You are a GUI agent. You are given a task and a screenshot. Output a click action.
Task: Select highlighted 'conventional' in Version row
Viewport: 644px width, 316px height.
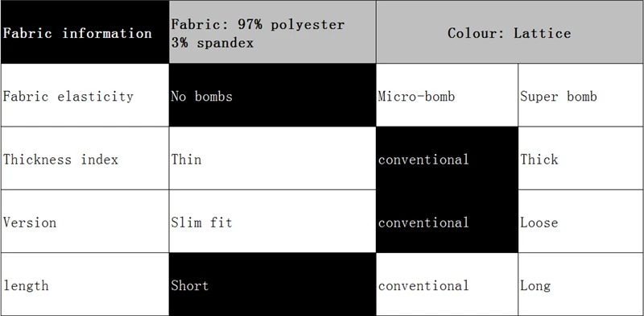click(x=447, y=222)
